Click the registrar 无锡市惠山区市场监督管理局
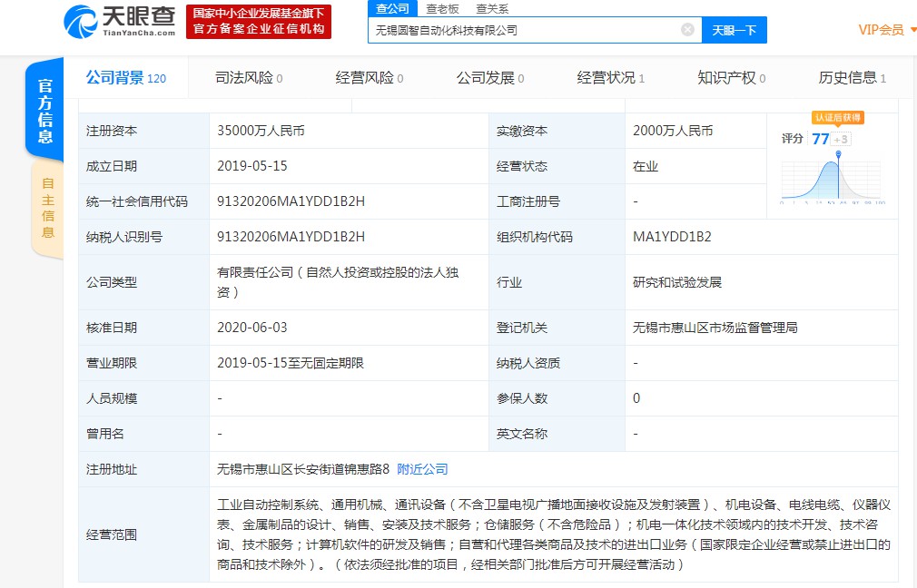Screen dimensions: 917x588 [715, 328]
